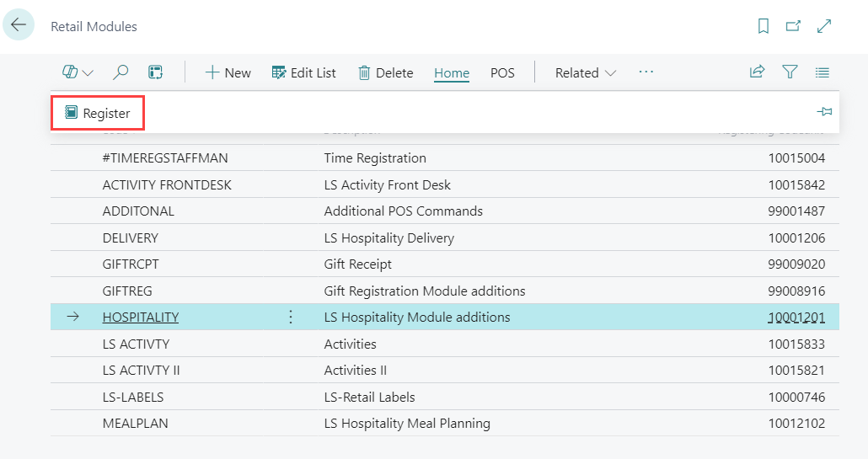
Task: Click the share icon
Action: point(757,72)
